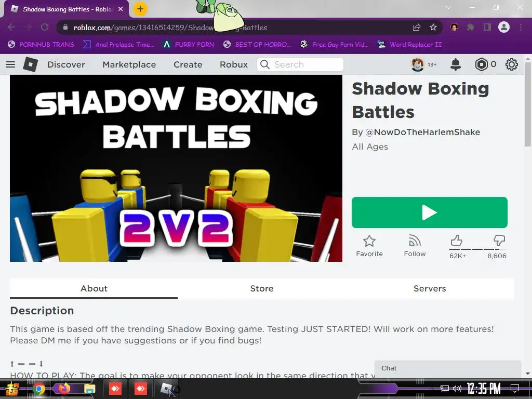The image size is (532, 399).
Task: Close the Shadow Boxing Battles tab
Action: point(121,9)
